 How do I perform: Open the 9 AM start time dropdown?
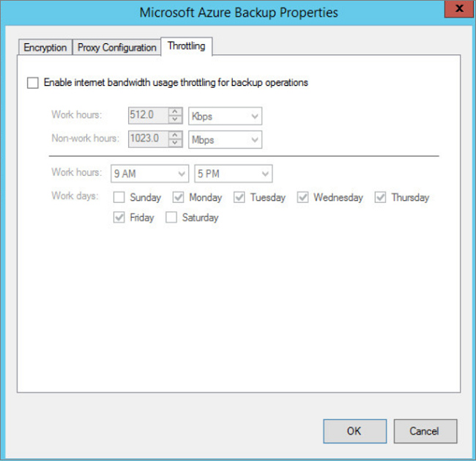pyautogui.click(x=149, y=174)
